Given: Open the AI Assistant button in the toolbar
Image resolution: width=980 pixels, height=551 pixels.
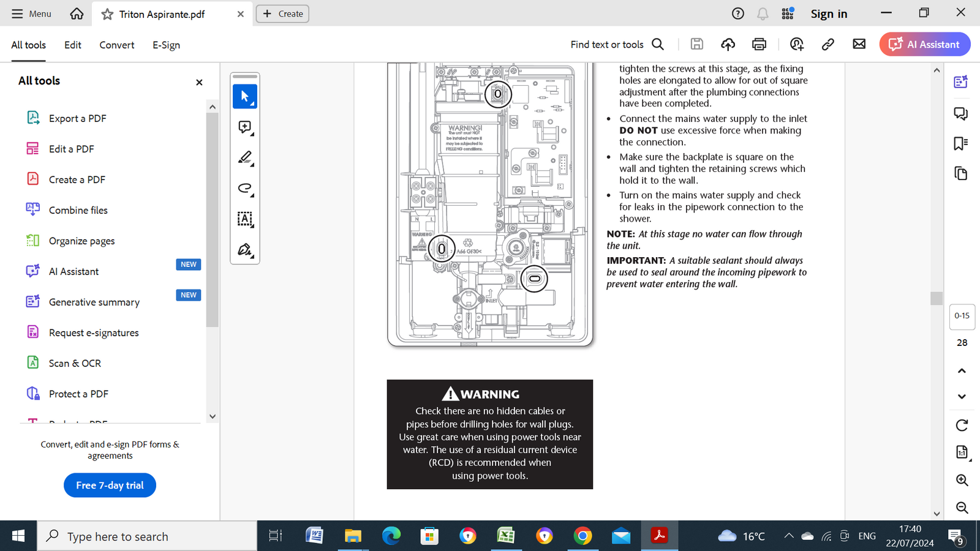Looking at the screenshot, I should [925, 44].
